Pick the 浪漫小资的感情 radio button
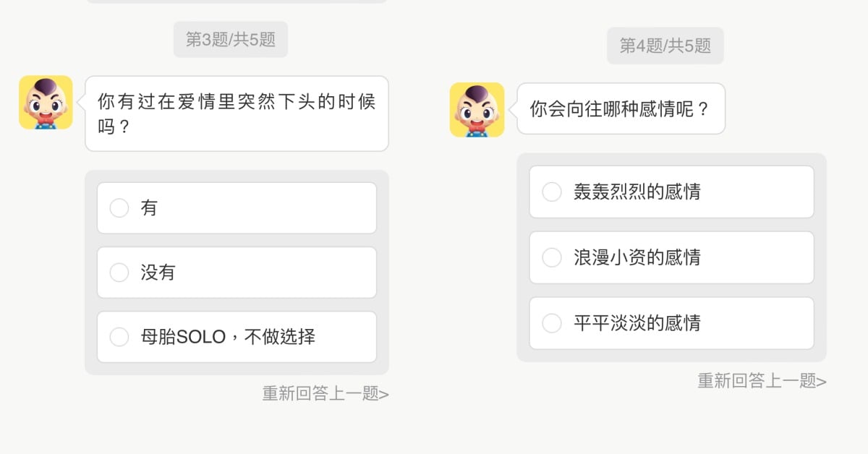 pyautogui.click(x=552, y=257)
